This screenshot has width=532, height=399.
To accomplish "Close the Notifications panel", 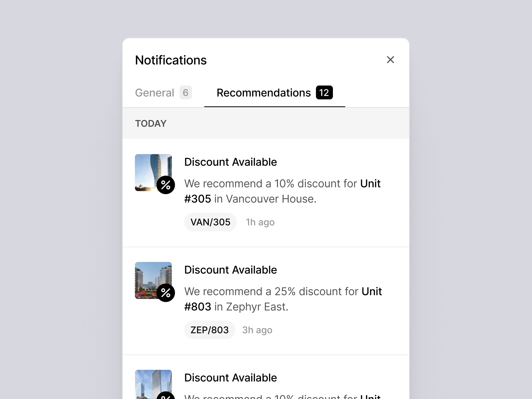I will pyautogui.click(x=391, y=60).
